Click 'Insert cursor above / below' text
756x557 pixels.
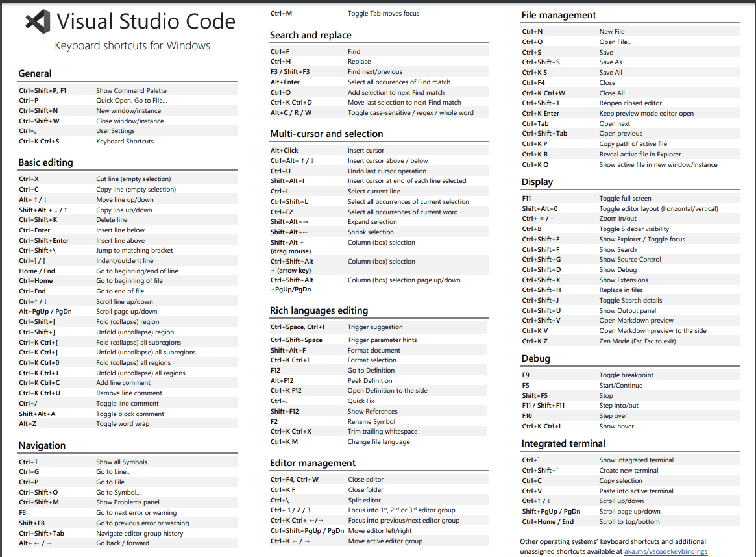(x=387, y=161)
